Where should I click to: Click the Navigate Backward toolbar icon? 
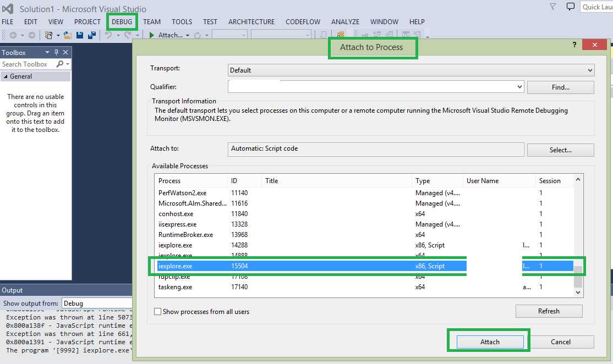tap(13, 35)
